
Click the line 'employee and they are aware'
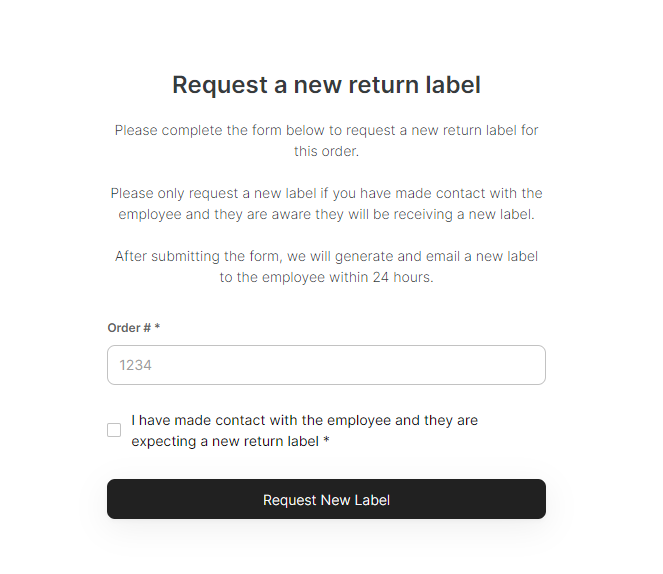point(326,215)
